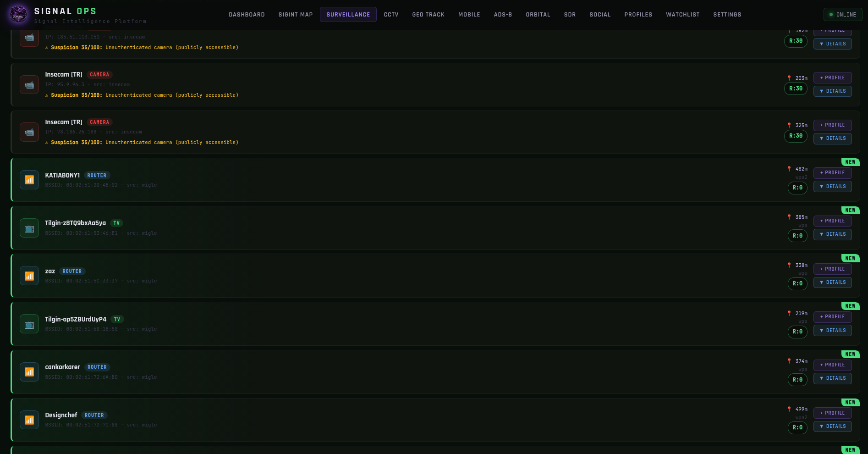Add profile for Insecam 78.186.26.188
The width and height of the screenshot is (868, 454).
pos(832,125)
